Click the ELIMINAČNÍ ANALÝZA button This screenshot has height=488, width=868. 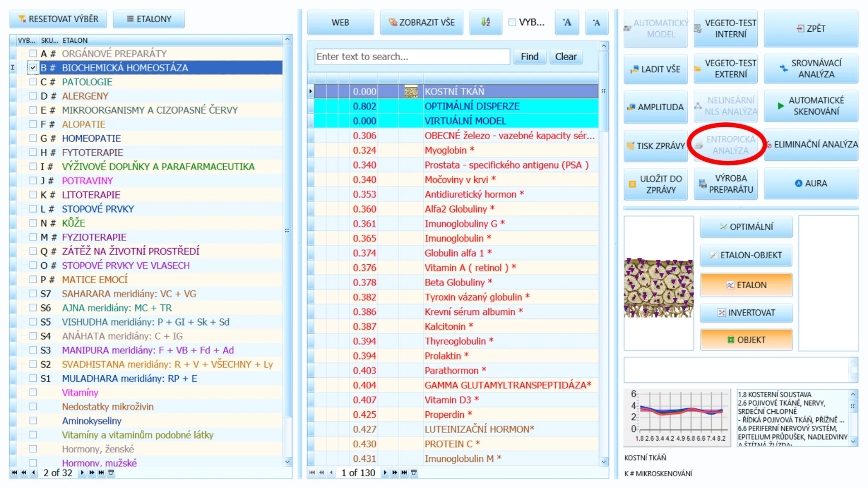(x=811, y=145)
